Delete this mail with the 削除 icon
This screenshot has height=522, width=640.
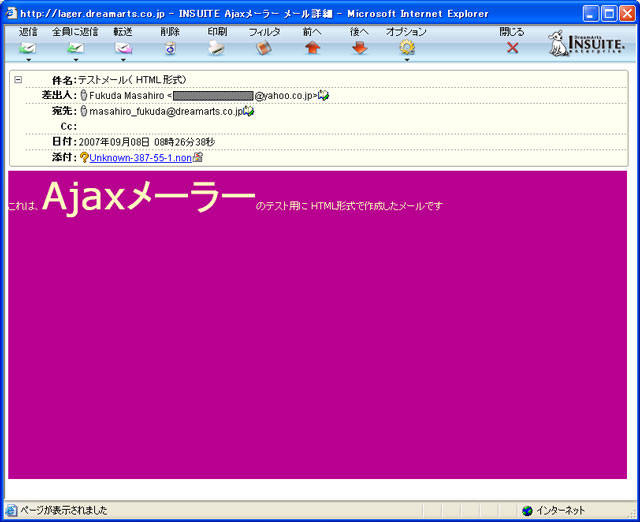(x=170, y=47)
